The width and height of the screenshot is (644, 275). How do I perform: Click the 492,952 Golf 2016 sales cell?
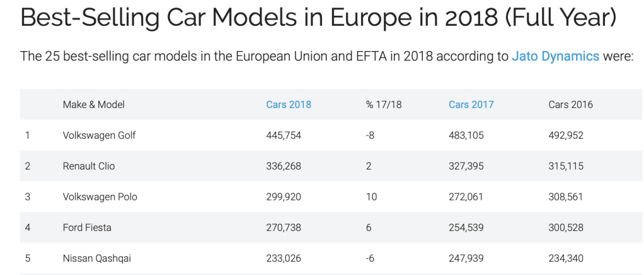(x=566, y=136)
